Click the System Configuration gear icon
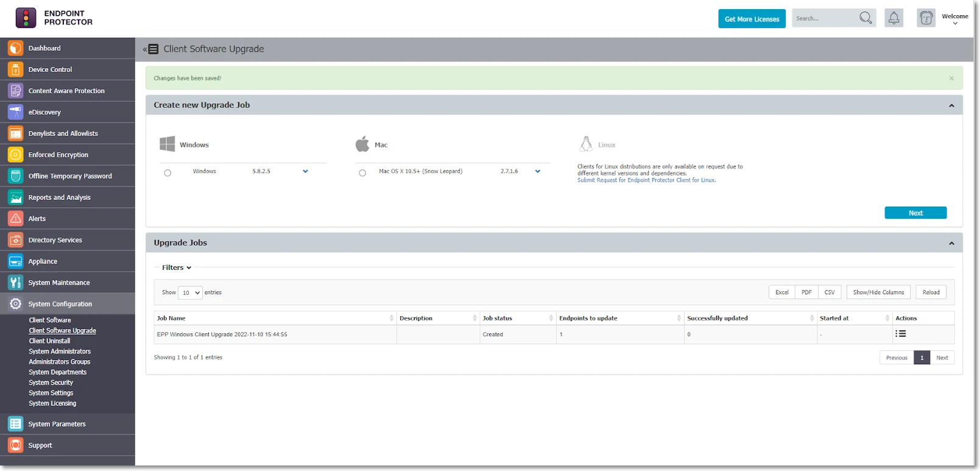 click(16, 304)
